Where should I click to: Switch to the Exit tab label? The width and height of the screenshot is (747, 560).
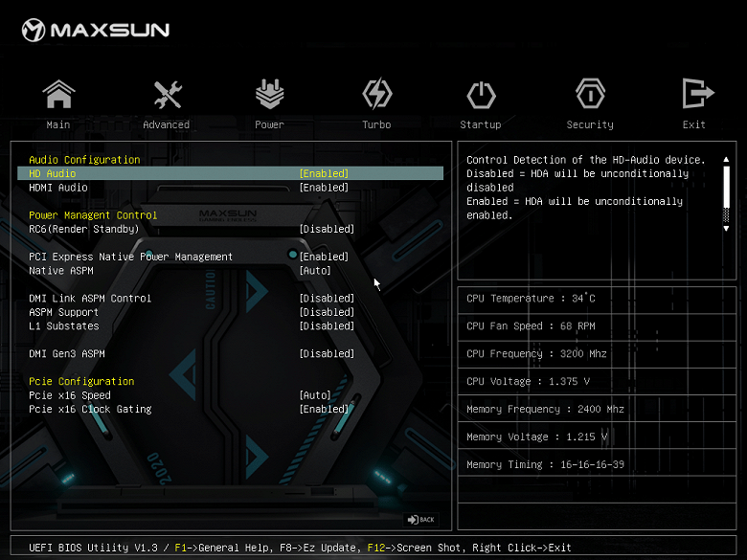[x=693, y=124]
